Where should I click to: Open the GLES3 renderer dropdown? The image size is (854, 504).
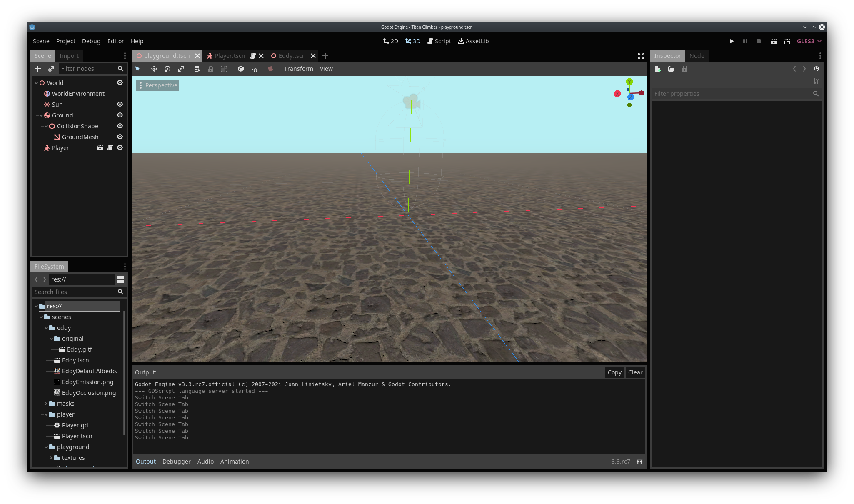809,41
